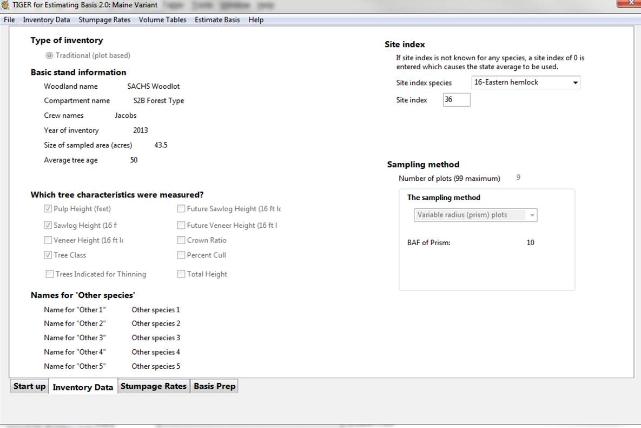Enable Trees Indicated for Thinning checkbox
The height and width of the screenshot is (428, 641).
pos(50,274)
